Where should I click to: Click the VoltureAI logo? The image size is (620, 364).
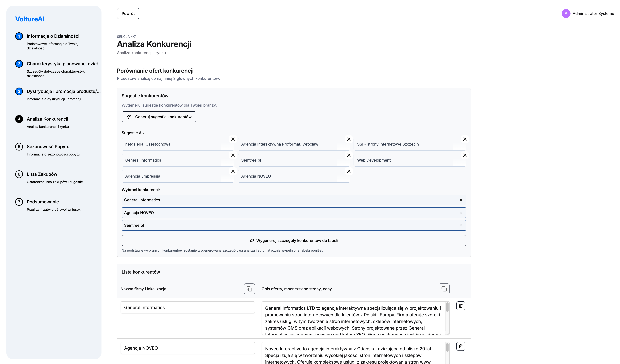pos(30,19)
